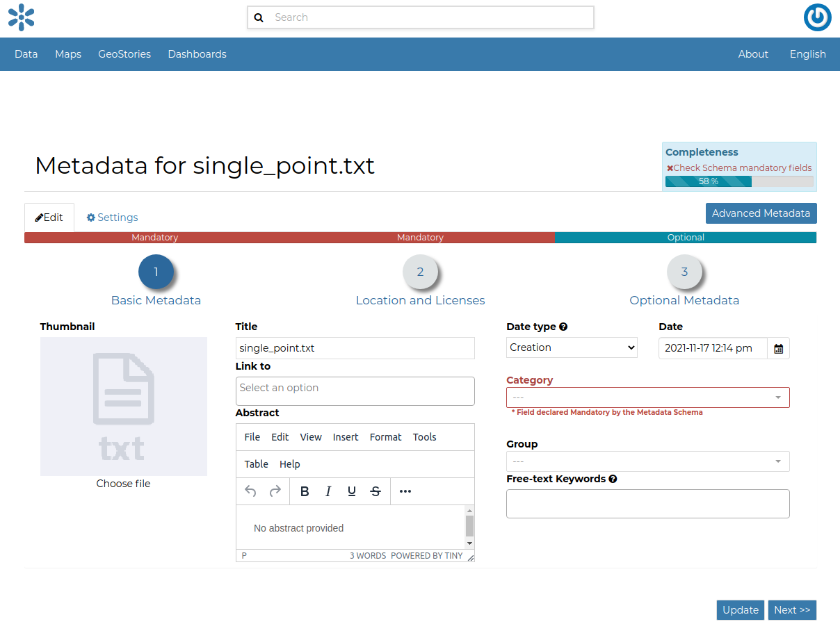Open the Format menu in the Abstract editor

click(x=385, y=437)
